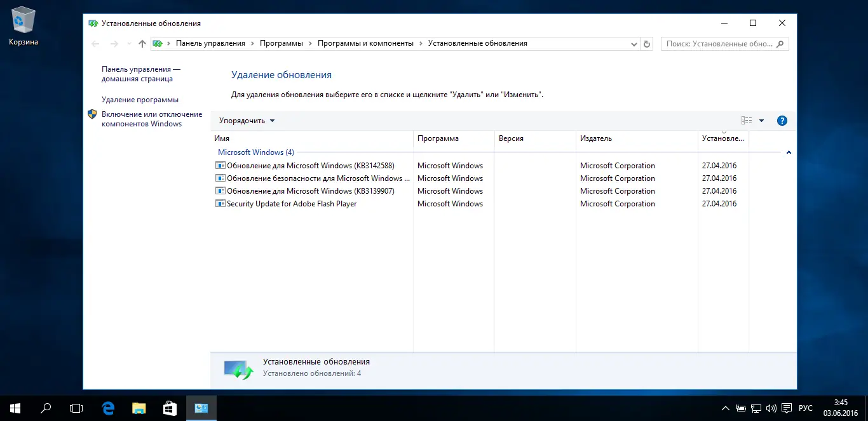Open 'Удаление программы' link
Screen dimensions: 868x421
140,100
